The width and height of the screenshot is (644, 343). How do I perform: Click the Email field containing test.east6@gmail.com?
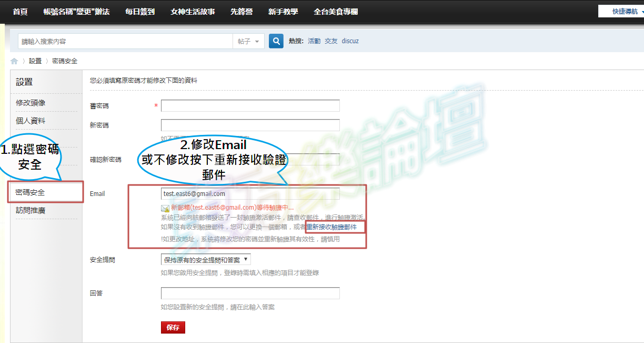[250, 194]
